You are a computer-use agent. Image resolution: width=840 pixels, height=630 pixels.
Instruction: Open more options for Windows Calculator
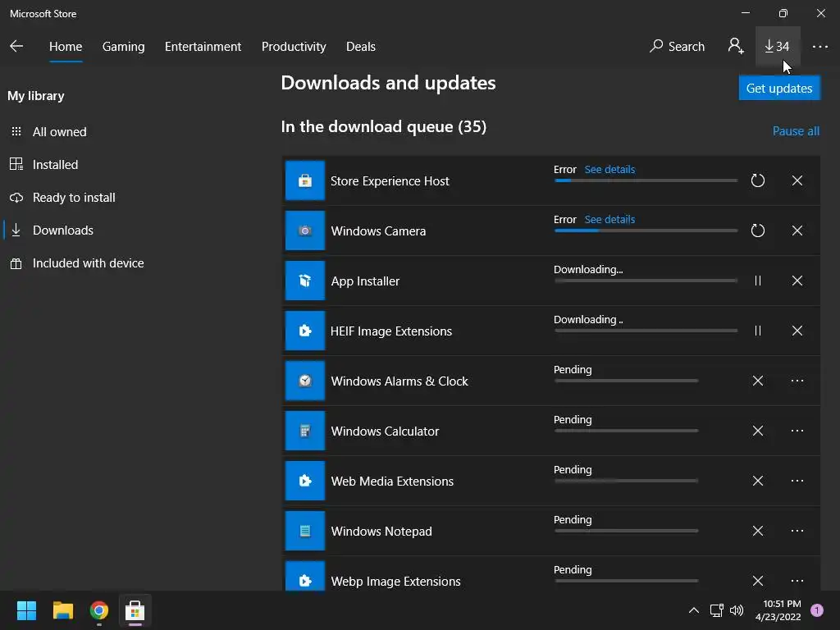(797, 431)
